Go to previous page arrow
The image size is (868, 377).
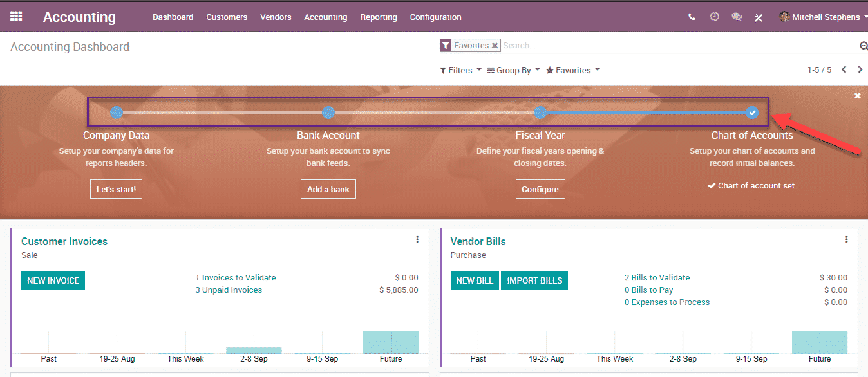click(x=844, y=69)
